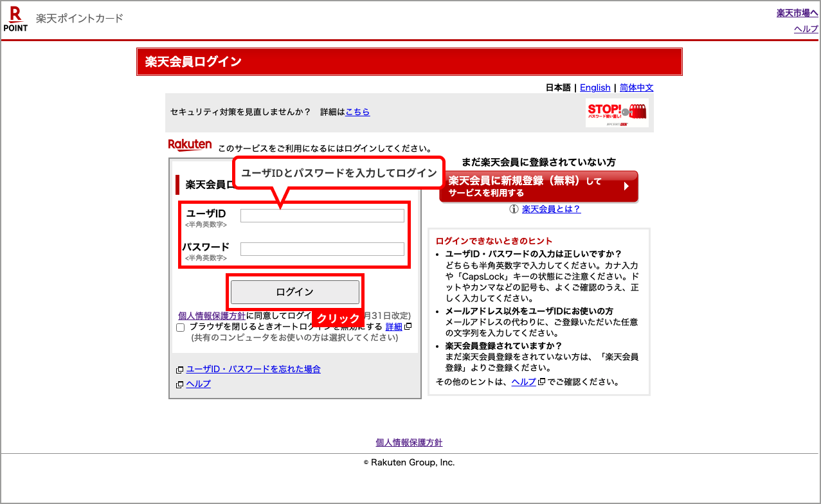Click the Rakuten POINT logo in the header
Image resolution: width=821 pixels, height=504 pixels.
point(15,19)
